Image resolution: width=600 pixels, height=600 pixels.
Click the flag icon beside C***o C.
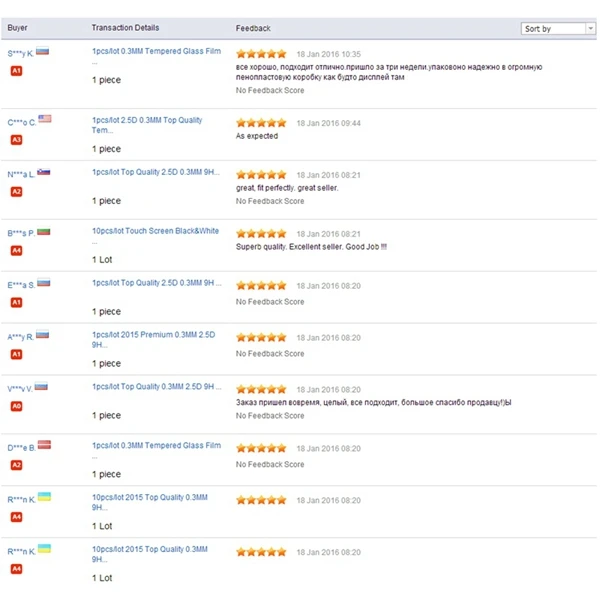[x=45, y=120]
